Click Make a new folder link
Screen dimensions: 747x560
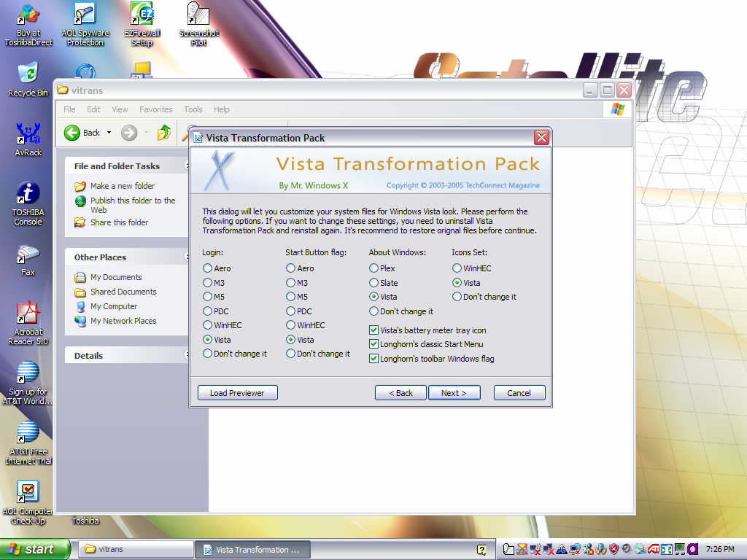123,186
